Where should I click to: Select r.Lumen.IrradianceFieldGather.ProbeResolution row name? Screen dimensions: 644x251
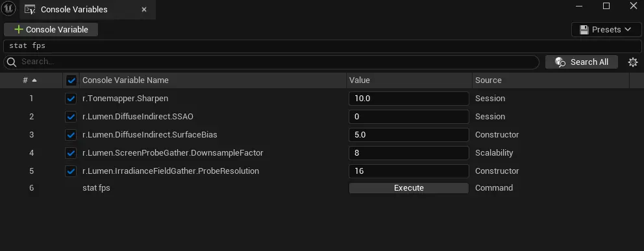[171, 171]
